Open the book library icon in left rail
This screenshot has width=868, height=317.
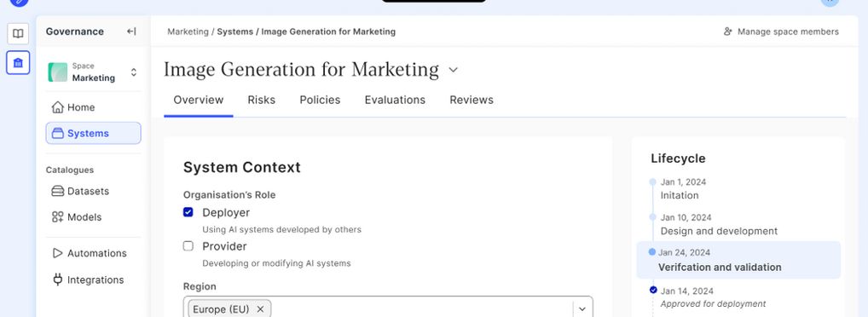18,34
